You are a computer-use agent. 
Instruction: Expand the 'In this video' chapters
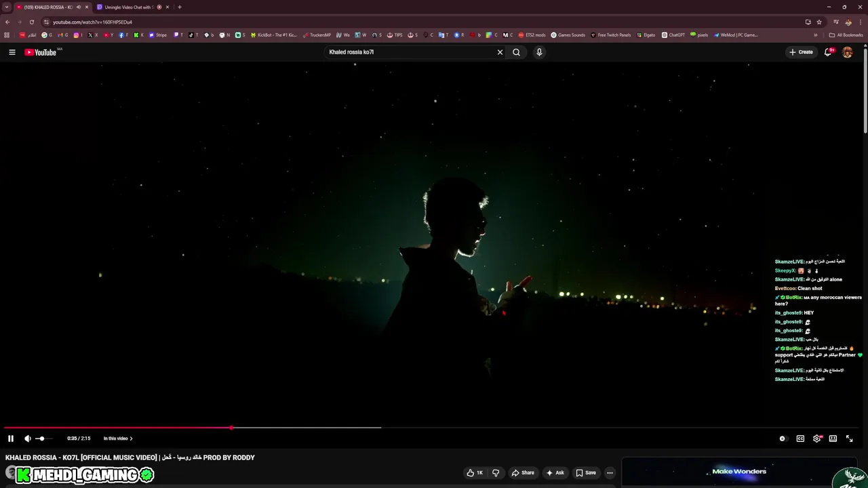[118, 439]
